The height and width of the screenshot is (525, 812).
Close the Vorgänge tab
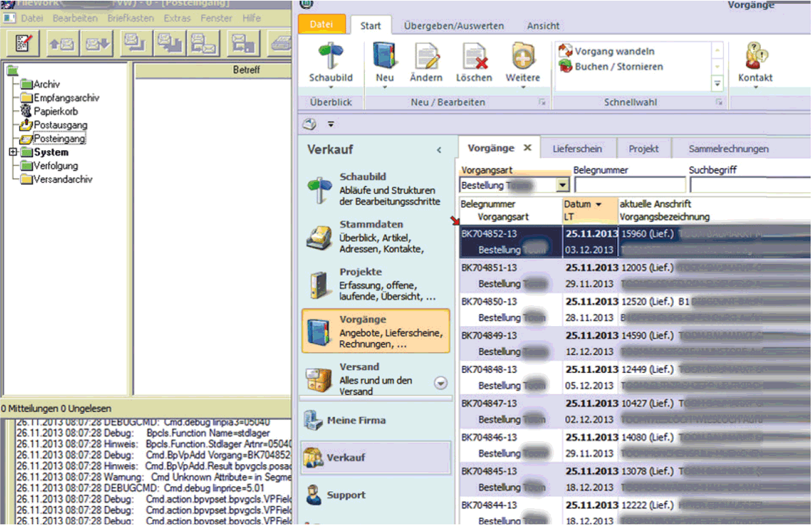528,148
